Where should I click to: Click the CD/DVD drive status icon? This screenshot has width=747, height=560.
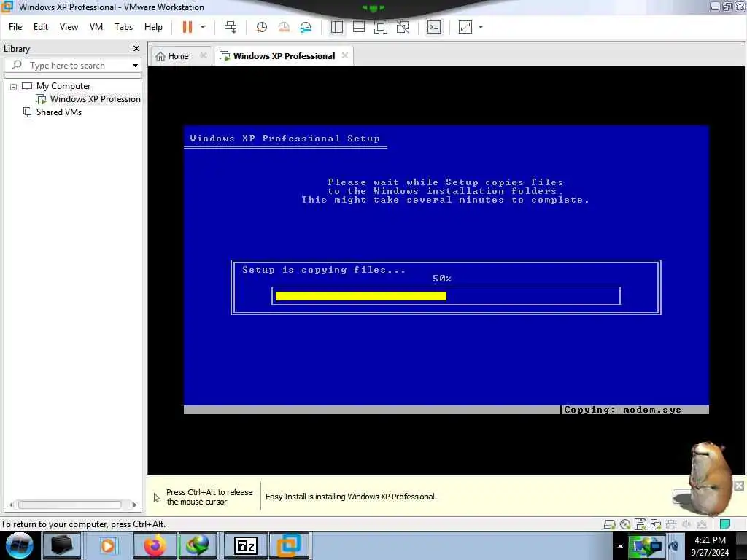tap(625, 524)
